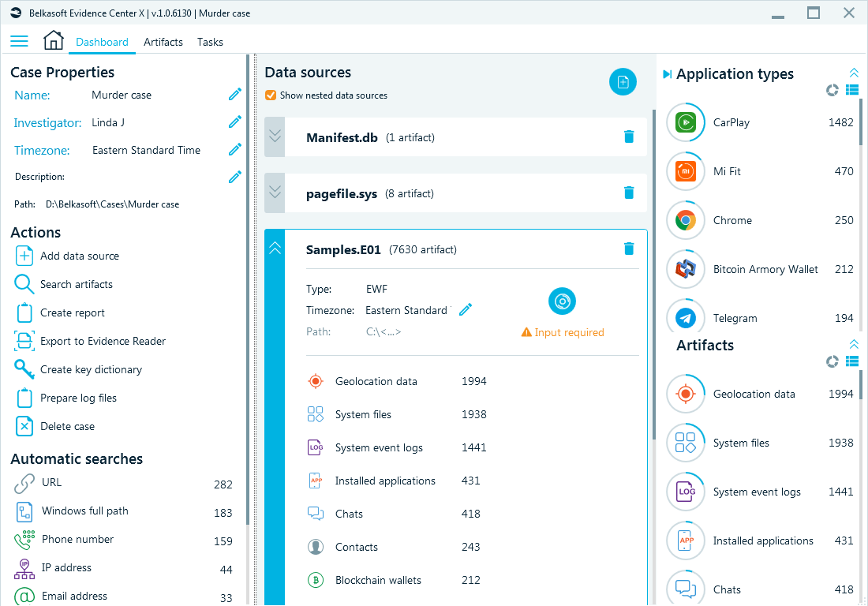Edit Samples.E01 timezone pencil icon
868x606 pixels.
[466, 309]
